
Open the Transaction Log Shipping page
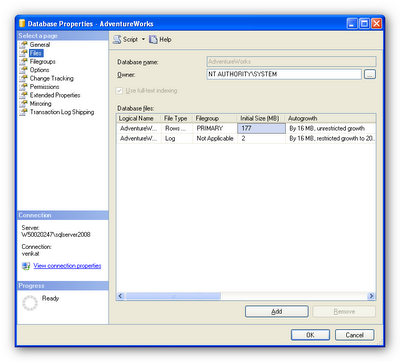click(x=62, y=112)
